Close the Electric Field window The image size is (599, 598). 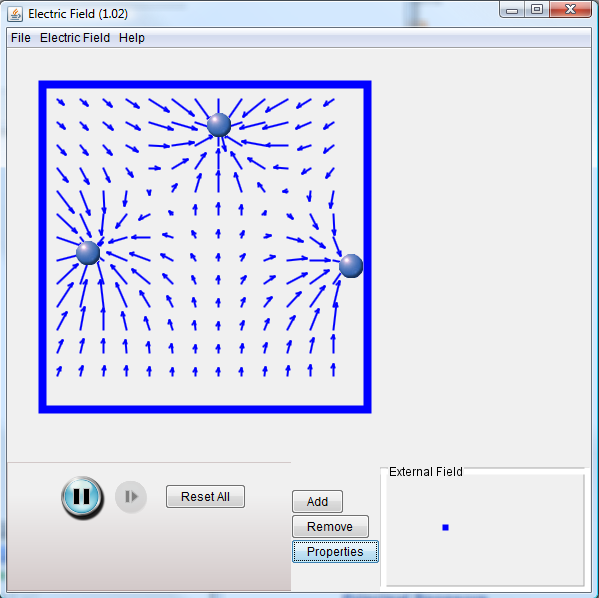pyautogui.click(x=570, y=9)
